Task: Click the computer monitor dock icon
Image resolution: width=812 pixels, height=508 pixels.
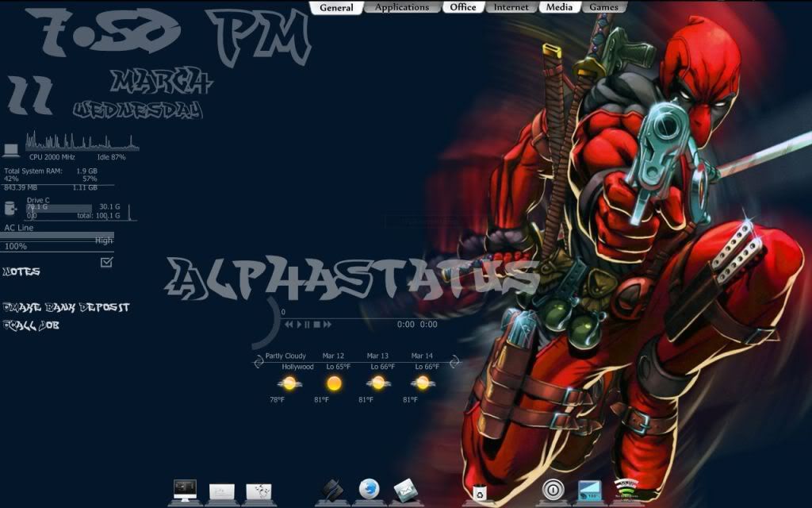Action: (184, 490)
